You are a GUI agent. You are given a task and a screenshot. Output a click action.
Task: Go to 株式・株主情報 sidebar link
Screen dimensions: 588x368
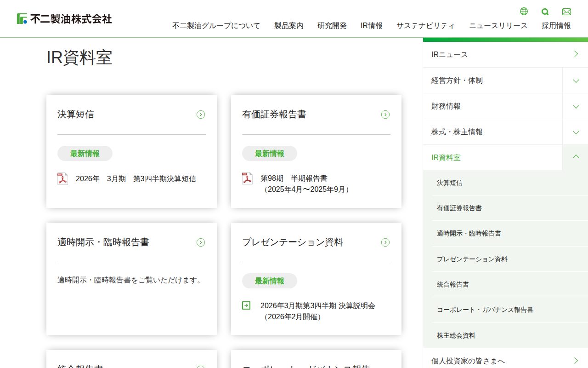[492, 132]
